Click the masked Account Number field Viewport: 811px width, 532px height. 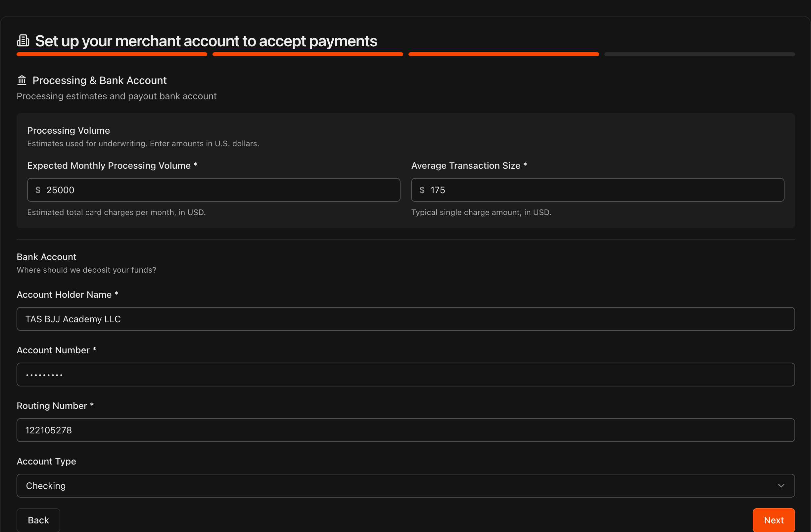(405, 375)
